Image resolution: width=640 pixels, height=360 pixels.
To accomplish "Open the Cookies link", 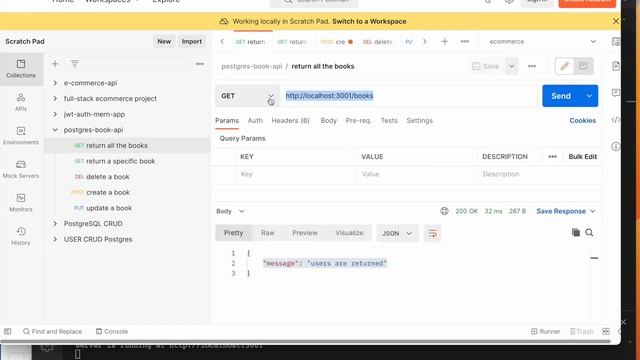I will [x=582, y=120].
